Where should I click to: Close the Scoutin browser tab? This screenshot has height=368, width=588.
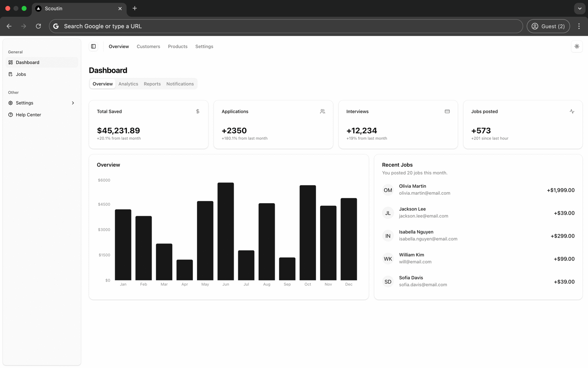(x=120, y=8)
